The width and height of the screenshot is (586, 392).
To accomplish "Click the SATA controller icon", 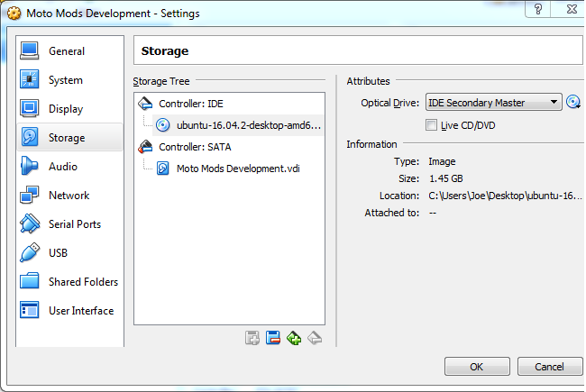I will (145, 147).
